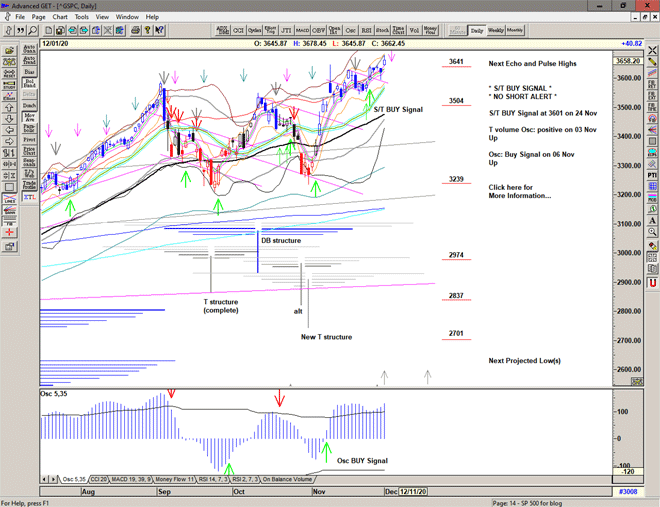Viewport: 660px width, 507px height.
Task: Open the Tools menu
Action: pyautogui.click(x=81, y=17)
